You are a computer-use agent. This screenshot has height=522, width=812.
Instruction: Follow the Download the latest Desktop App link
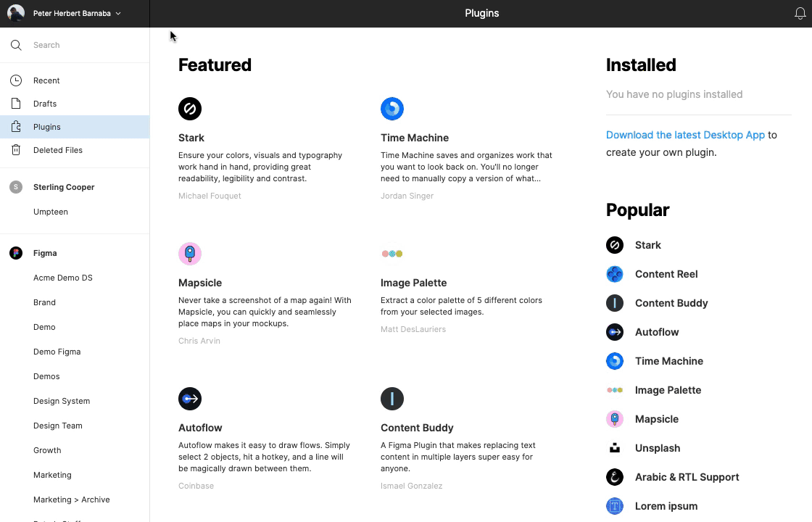(685, 135)
